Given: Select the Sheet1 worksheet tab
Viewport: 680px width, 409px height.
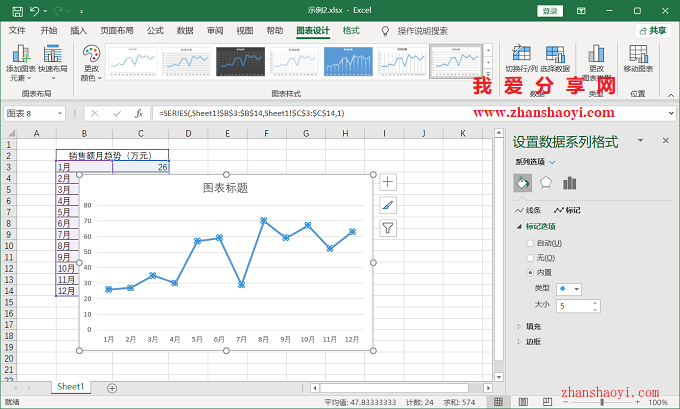Looking at the screenshot, I should pyautogui.click(x=71, y=386).
